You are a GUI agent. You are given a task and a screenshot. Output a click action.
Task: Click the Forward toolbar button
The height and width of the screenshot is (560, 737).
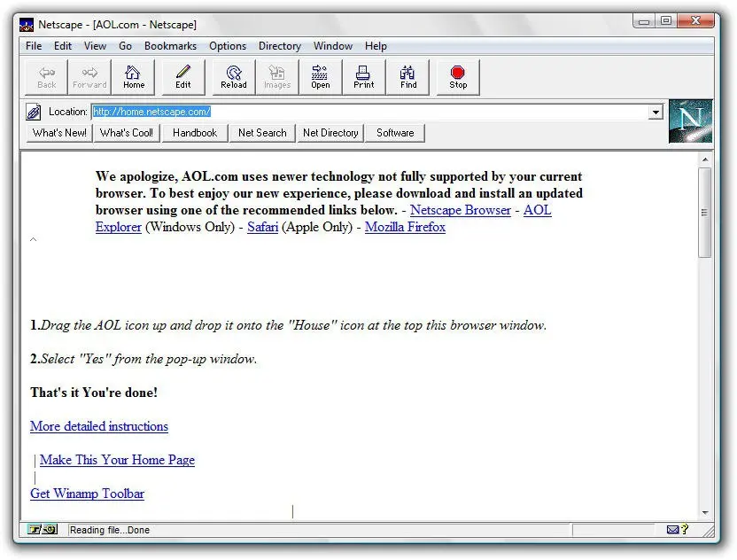point(89,77)
